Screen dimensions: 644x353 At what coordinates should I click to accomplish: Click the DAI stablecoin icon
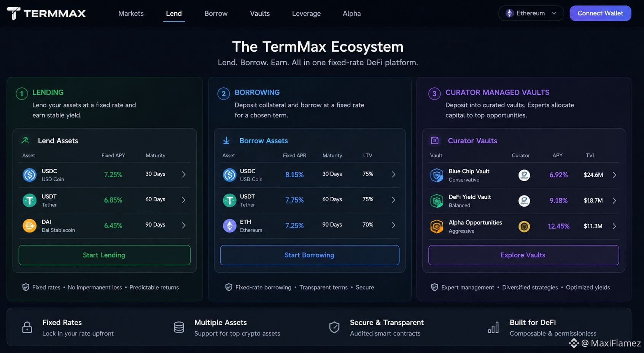[30, 226]
